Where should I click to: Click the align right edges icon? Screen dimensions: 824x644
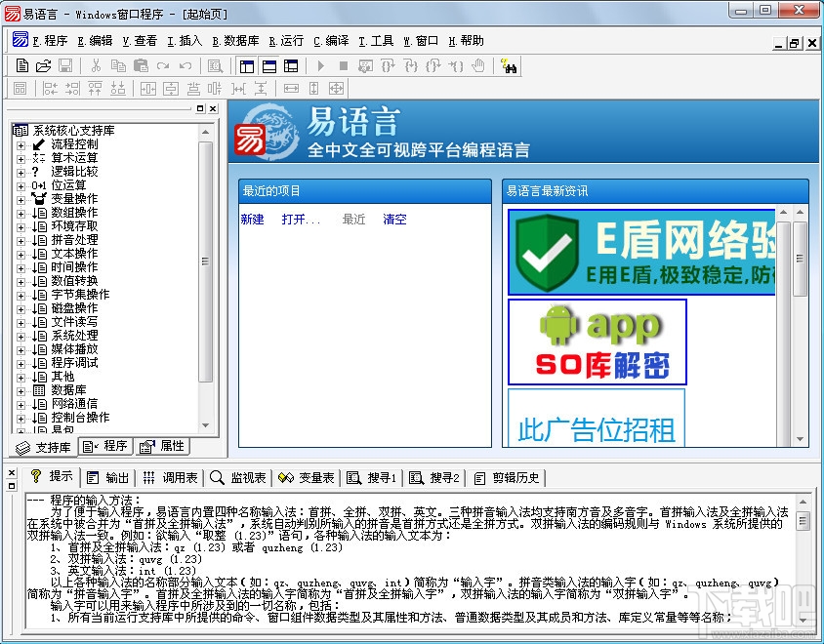coord(72,89)
